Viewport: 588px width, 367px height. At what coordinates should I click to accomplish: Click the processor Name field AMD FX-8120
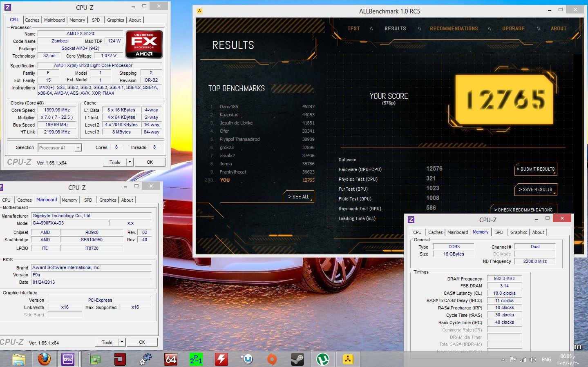(x=80, y=33)
